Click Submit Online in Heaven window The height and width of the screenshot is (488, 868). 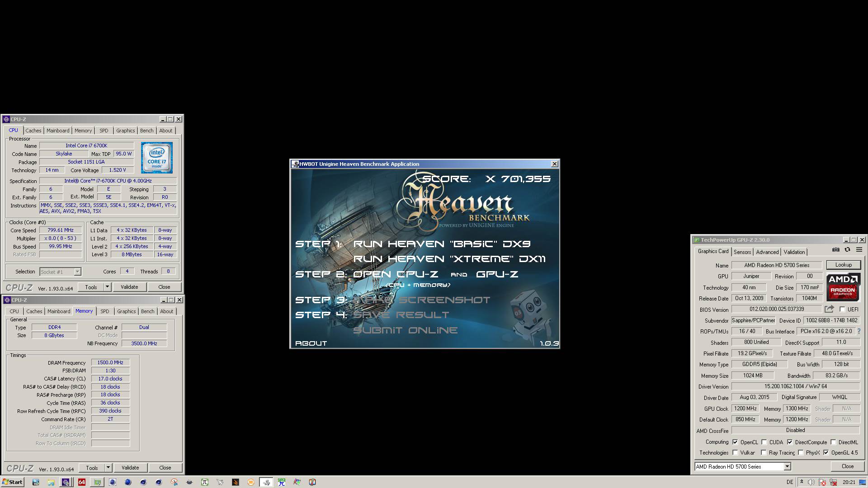(405, 330)
